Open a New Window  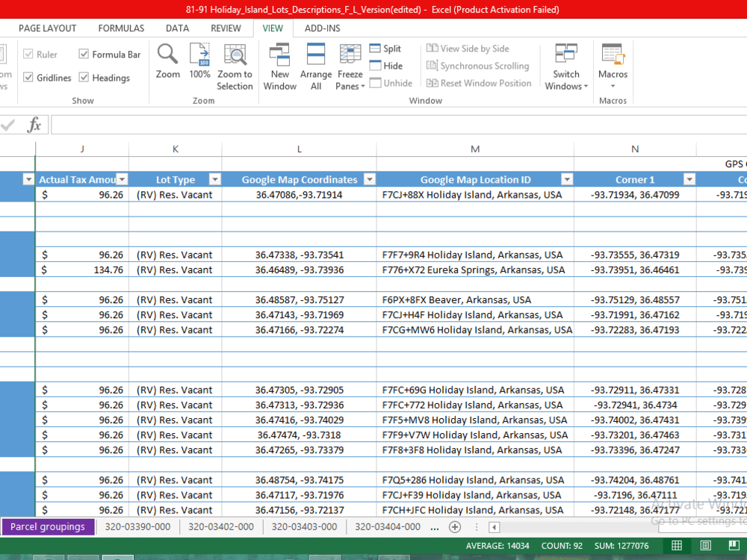pos(279,66)
